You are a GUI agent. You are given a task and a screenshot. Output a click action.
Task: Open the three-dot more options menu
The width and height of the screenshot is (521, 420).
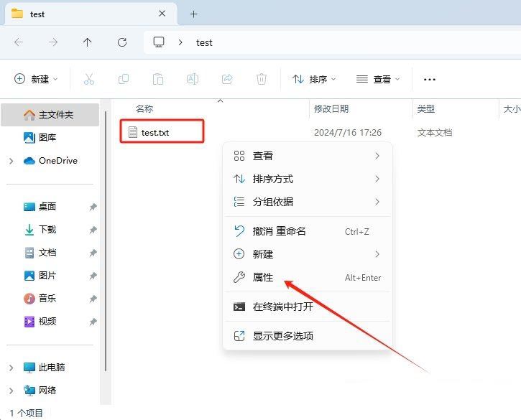tap(430, 79)
